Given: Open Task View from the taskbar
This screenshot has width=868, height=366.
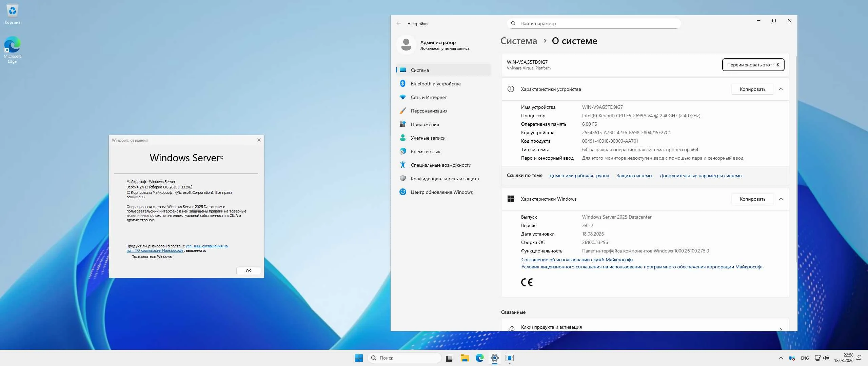Looking at the screenshot, I should pos(449,358).
